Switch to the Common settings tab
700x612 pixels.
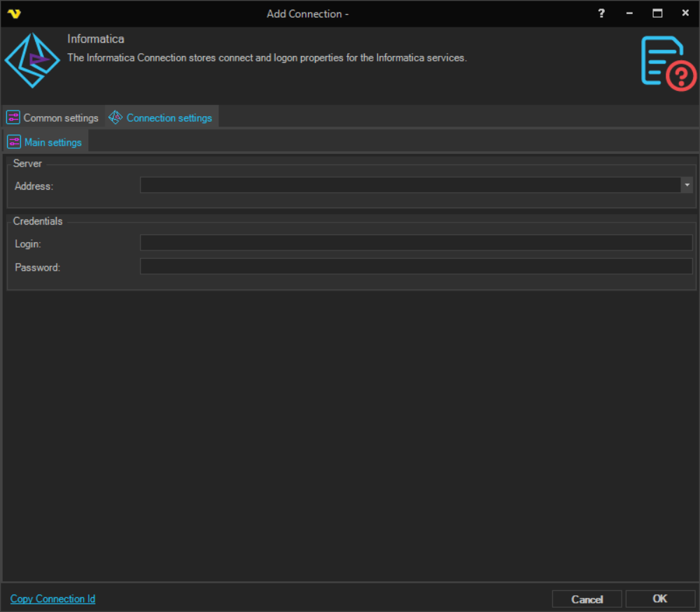click(61, 118)
